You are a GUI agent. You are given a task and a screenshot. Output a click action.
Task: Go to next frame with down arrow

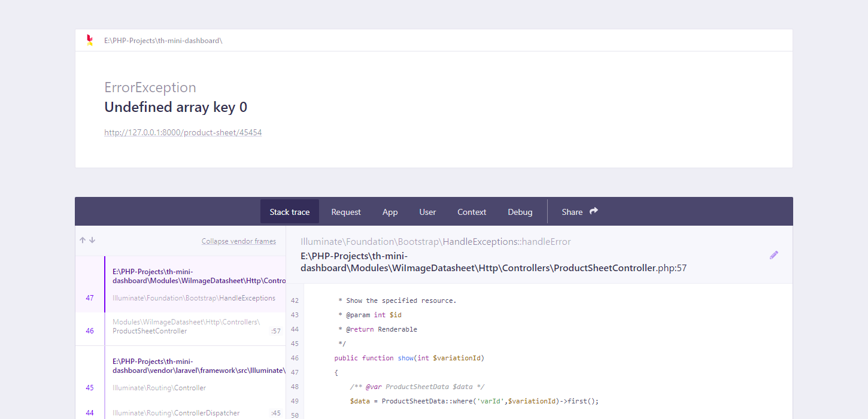92,240
